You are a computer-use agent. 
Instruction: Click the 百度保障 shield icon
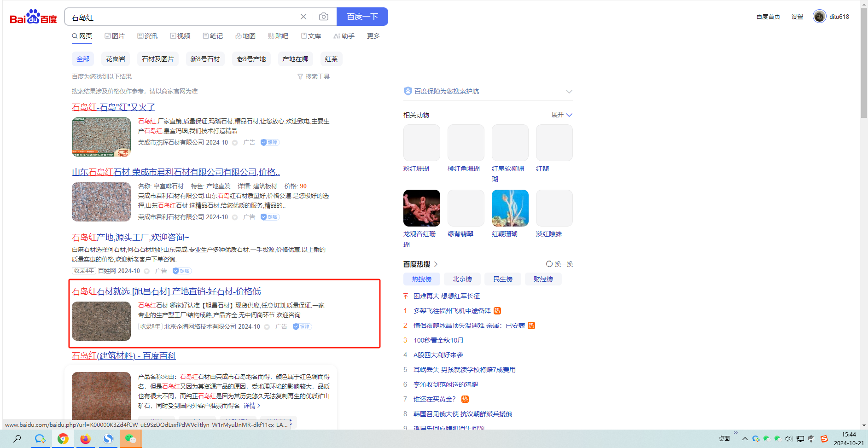click(408, 91)
